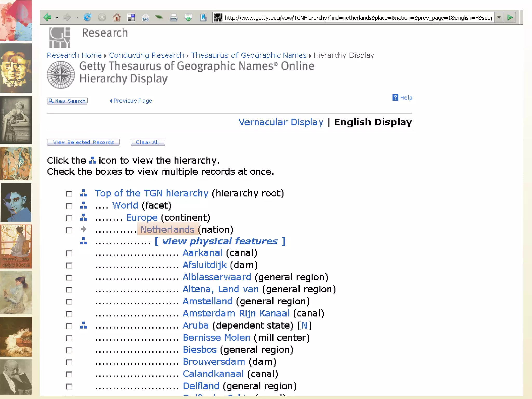Open Thesaurus of Geographic Names breadcrumb
This screenshot has width=532, height=399.
pos(249,55)
